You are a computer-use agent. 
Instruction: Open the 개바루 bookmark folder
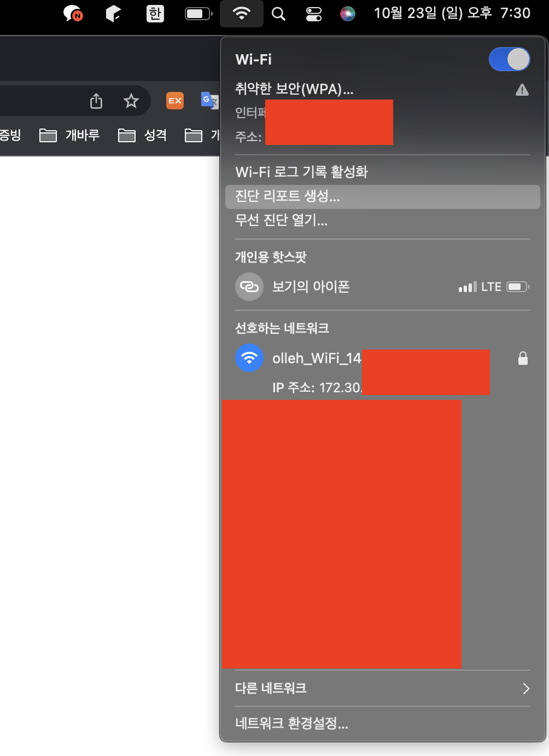[x=69, y=135]
